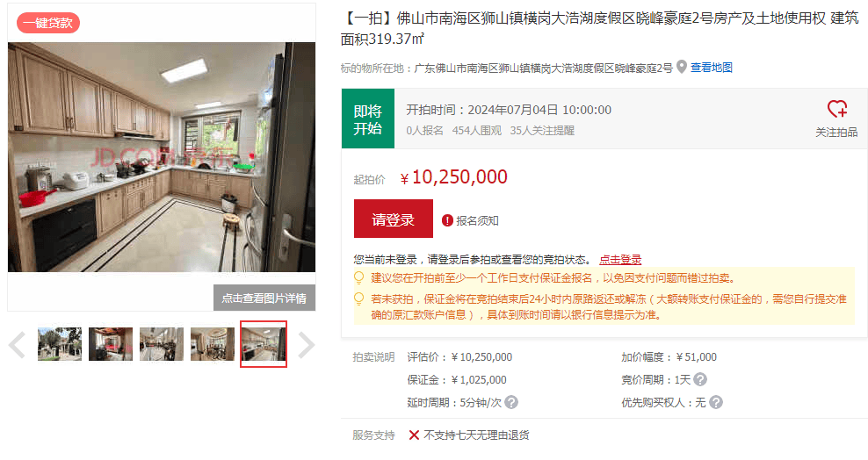This screenshot has width=868, height=460.
Task: Follow the 点击登录 link
Action: (x=620, y=260)
